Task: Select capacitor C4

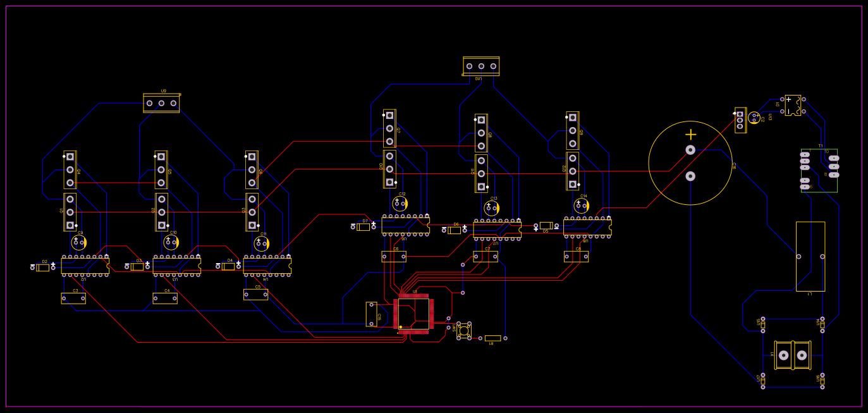Action: [x=165, y=298]
